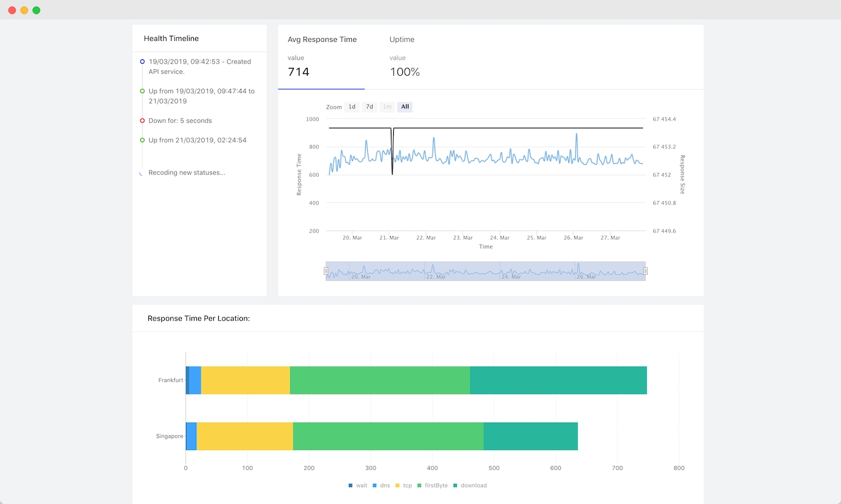Viewport: 841px width, 504px height.
Task: Click Frankfurt's yellow tcp bar segment
Action: tap(245, 380)
